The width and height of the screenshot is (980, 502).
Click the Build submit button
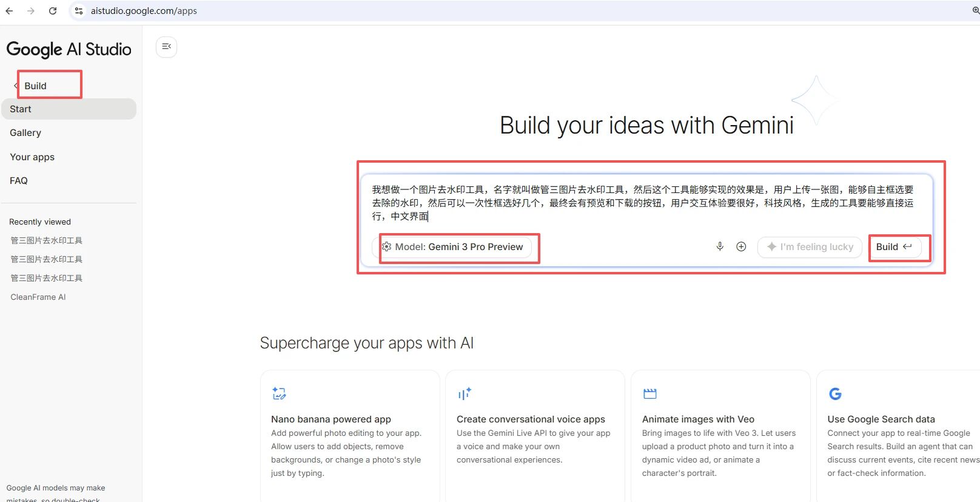point(894,247)
